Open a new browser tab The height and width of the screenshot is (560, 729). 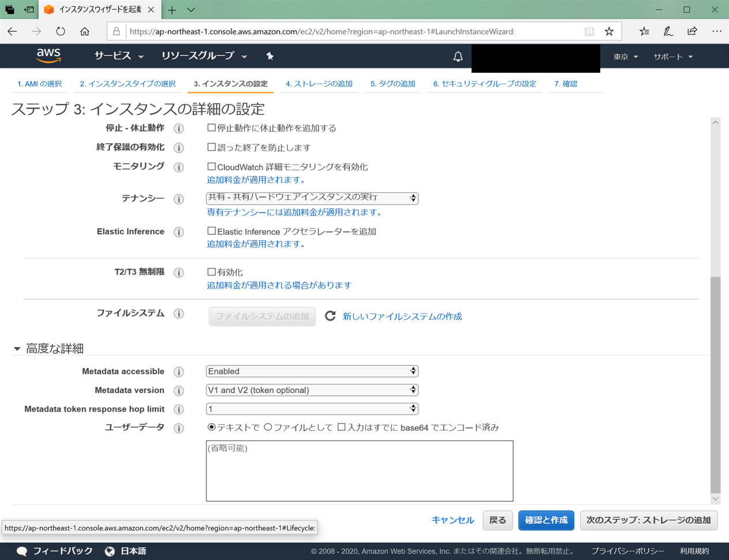pos(172,10)
